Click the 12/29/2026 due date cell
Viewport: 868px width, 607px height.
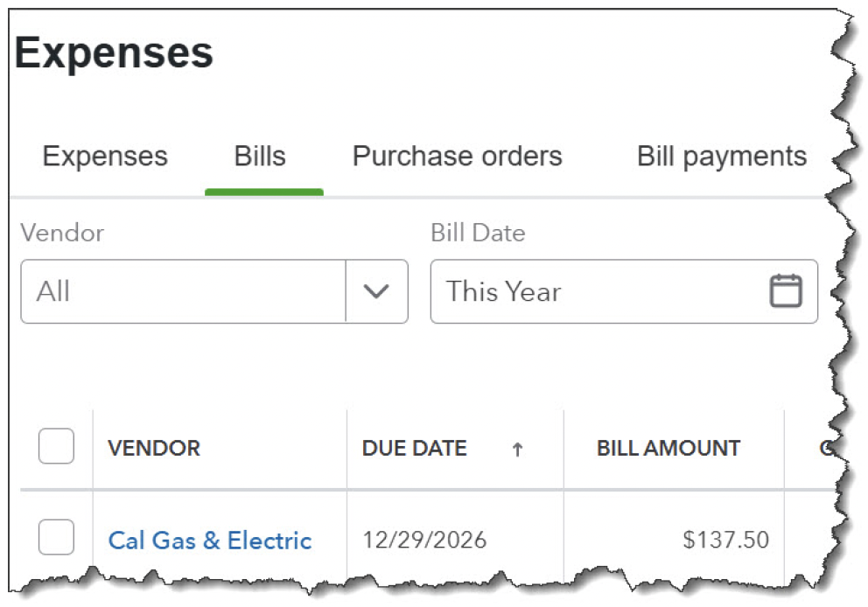tap(424, 541)
